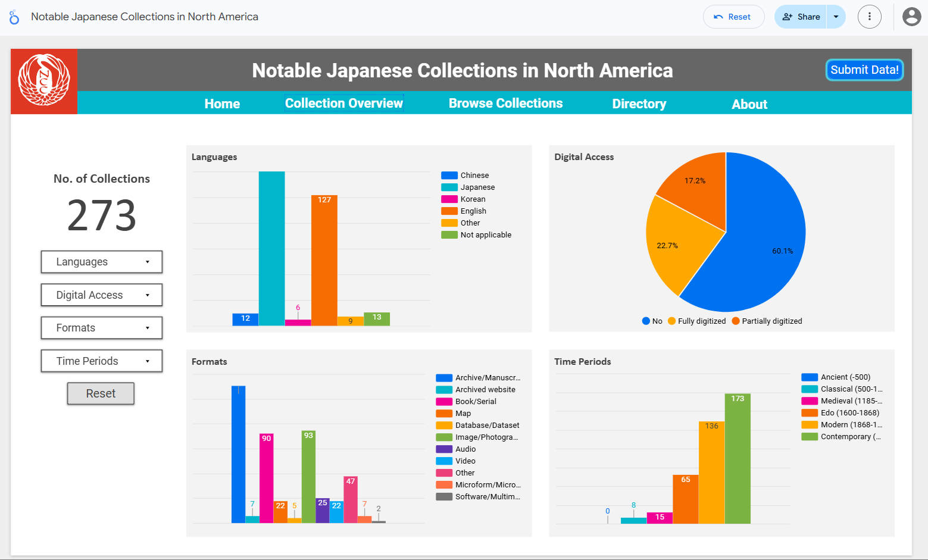Open the user account avatar
The width and height of the screenshot is (928, 560).
click(911, 17)
